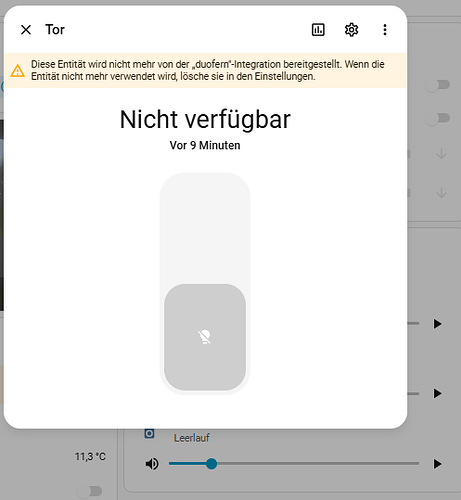Click play button next to the volume slider
Image resolution: width=461 pixels, height=500 pixels.
(x=437, y=464)
